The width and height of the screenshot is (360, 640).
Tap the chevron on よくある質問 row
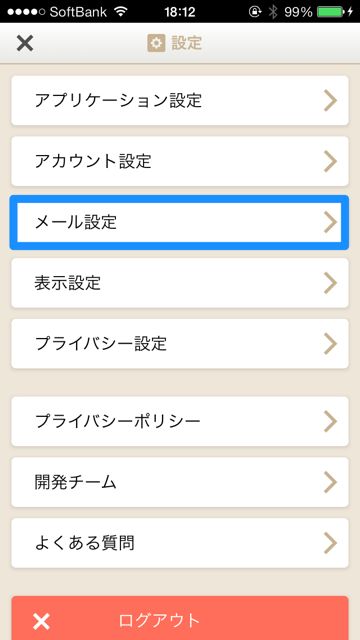click(x=330, y=543)
